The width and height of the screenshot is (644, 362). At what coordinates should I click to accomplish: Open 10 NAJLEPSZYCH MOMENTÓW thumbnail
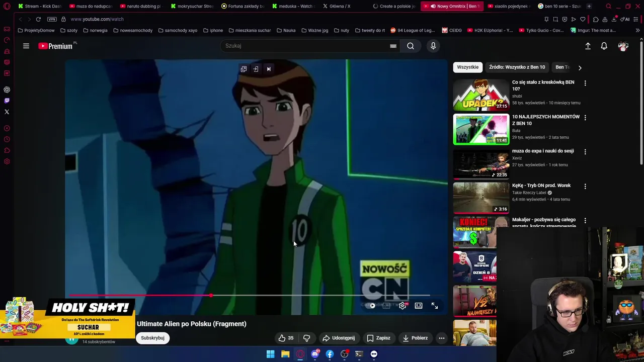[481, 129]
